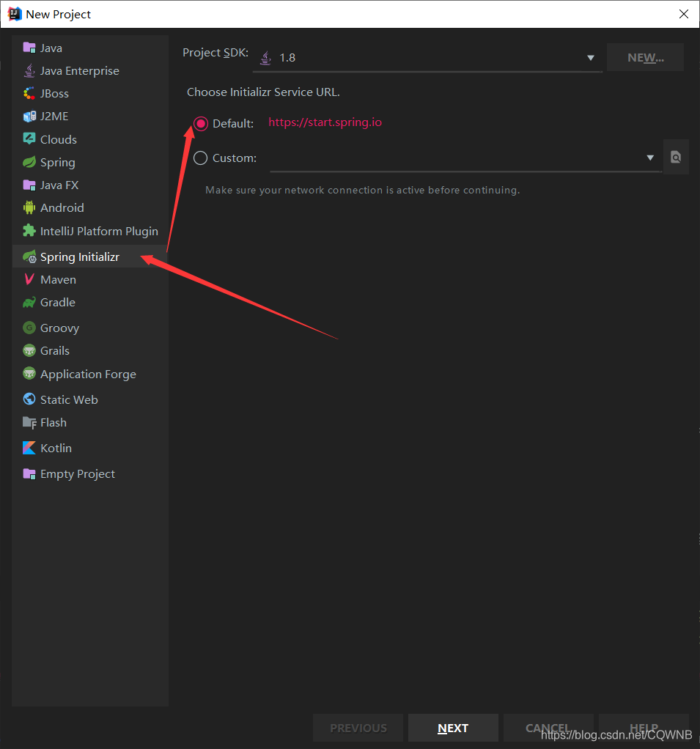Switch to the Maven project type
Viewport: 700px width, 749px height.
point(90,279)
